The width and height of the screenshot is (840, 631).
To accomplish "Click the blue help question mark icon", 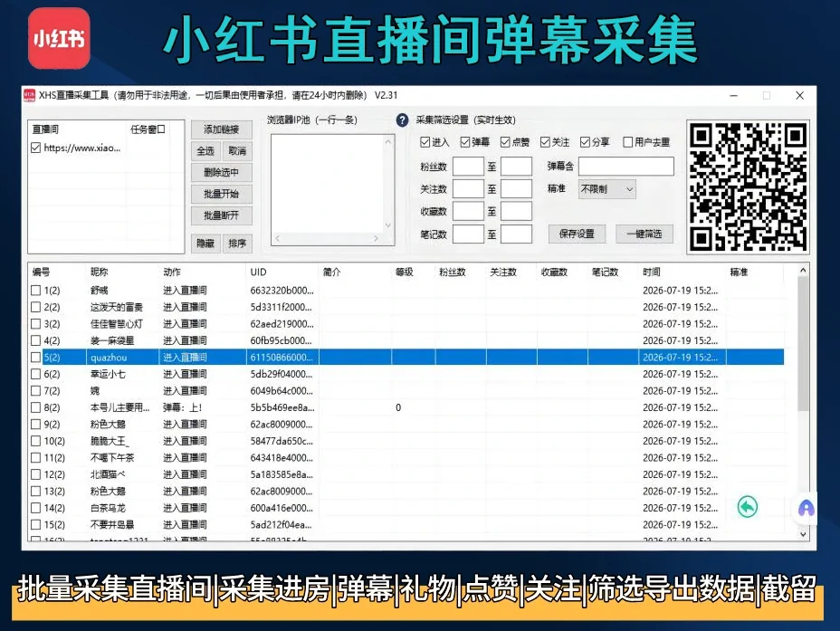I will coord(402,120).
